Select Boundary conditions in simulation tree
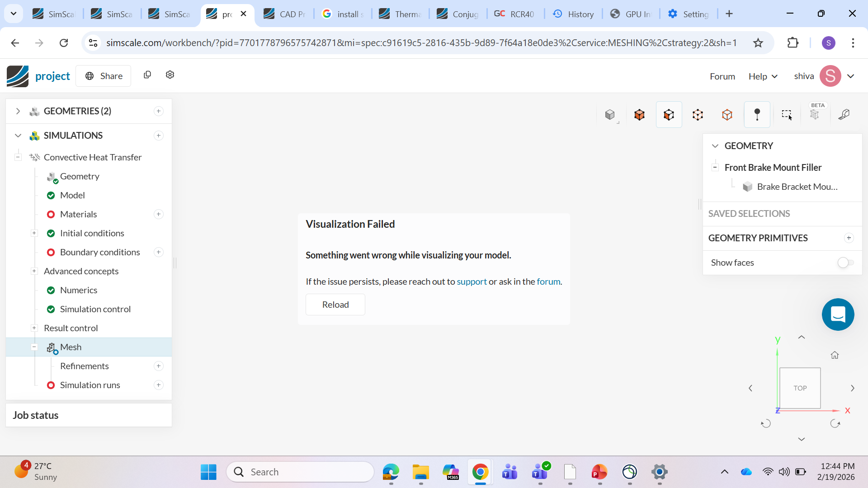868x488 pixels. click(x=100, y=252)
